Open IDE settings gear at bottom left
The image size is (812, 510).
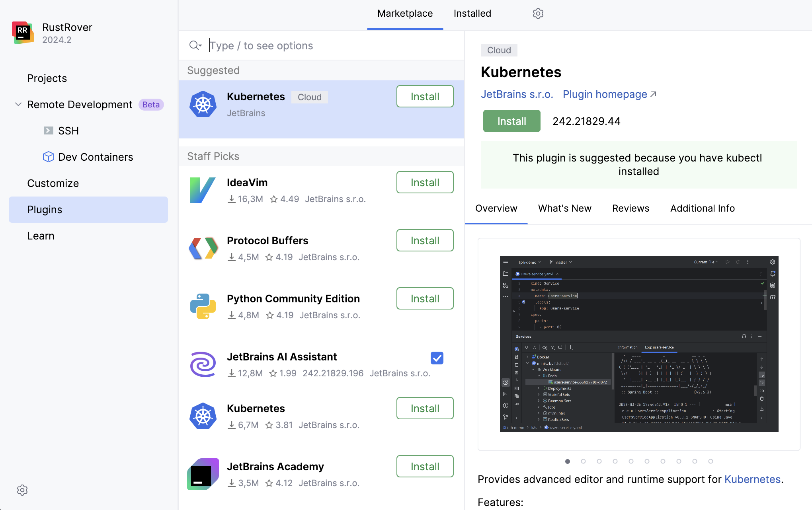[22, 490]
